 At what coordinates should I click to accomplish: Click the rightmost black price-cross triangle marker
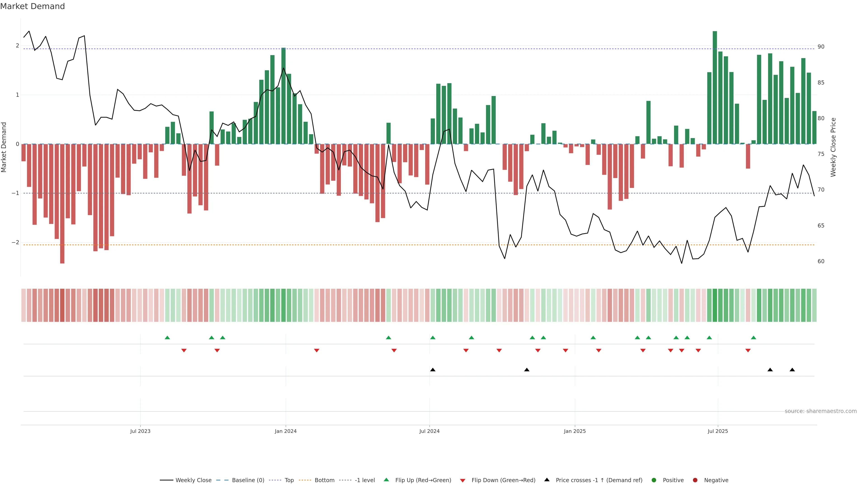(792, 370)
